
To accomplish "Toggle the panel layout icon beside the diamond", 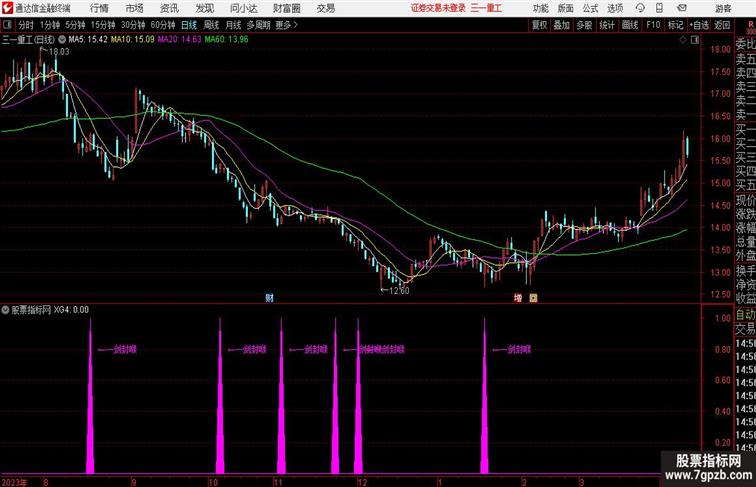I will [x=695, y=40].
